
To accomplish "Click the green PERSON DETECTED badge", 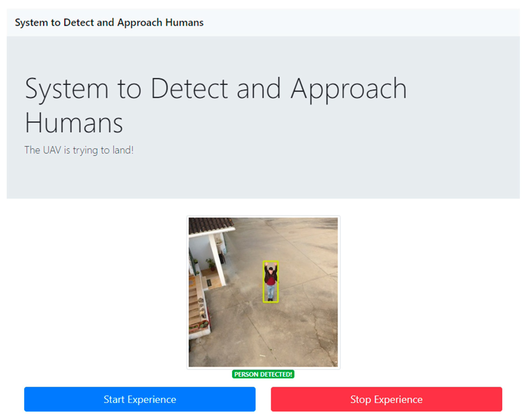I will point(263,374).
